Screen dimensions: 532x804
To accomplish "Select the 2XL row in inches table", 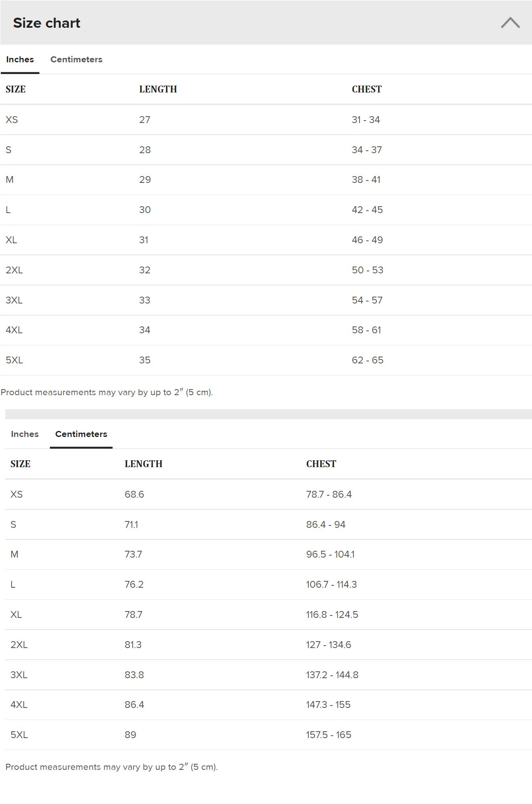I will point(266,270).
